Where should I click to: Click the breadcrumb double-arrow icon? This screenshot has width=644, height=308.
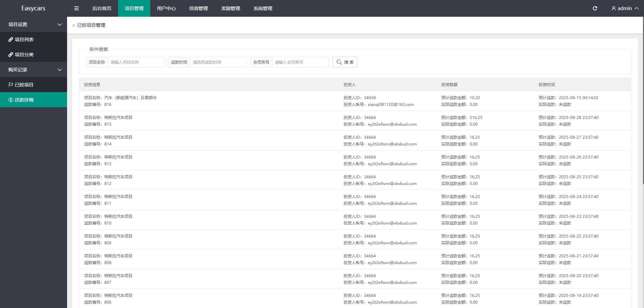tap(74, 25)
